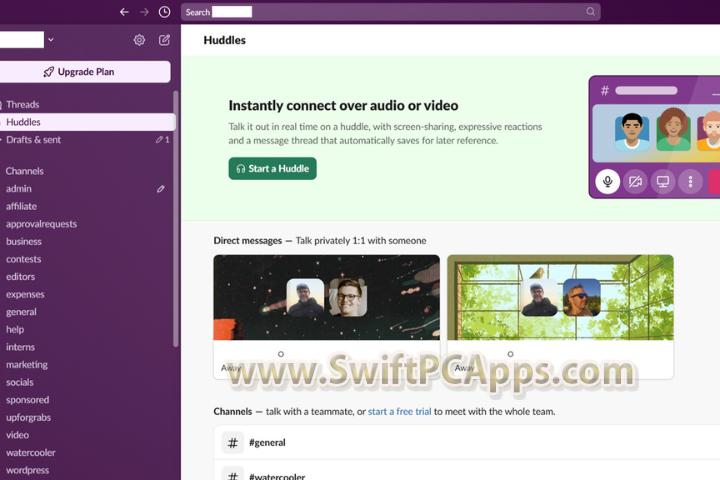Open the interns channel
Image resolution: width=720 pixels, height=480 pixels.
pos(20,347)
